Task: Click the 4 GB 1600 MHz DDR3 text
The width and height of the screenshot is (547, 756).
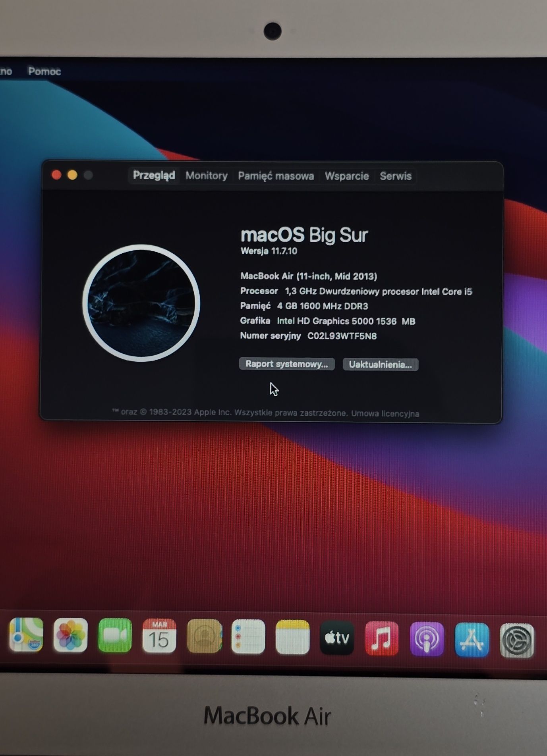Action: 323,306
